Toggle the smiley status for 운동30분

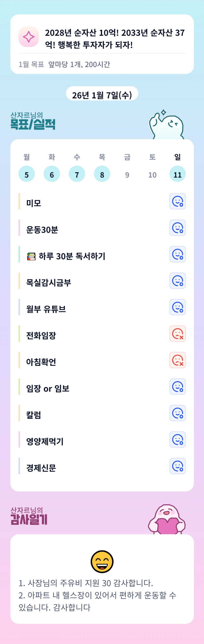pos(177,228)
